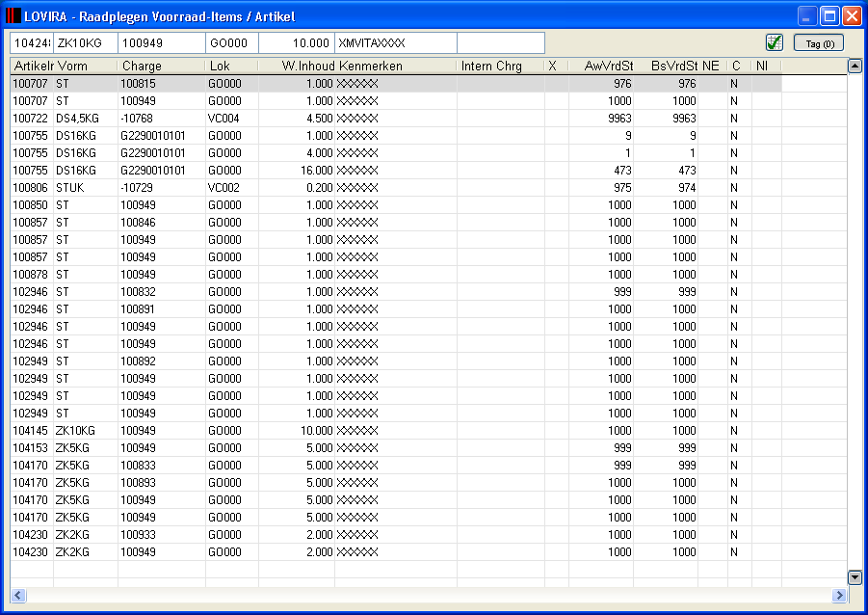The image size is (868, 615).
Task: Focus the empty Intern Chrg filter field
Action: [501, 43]
